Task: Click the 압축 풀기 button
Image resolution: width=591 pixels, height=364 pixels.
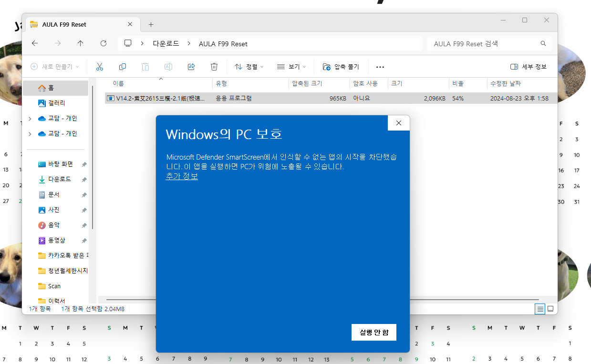Action: (x=341, y=67)
